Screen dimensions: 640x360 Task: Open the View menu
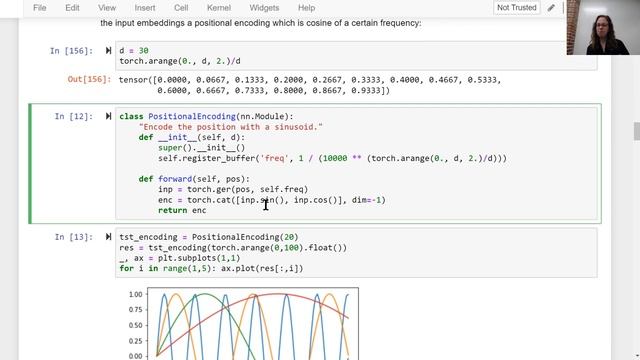[x=107, y=8]
